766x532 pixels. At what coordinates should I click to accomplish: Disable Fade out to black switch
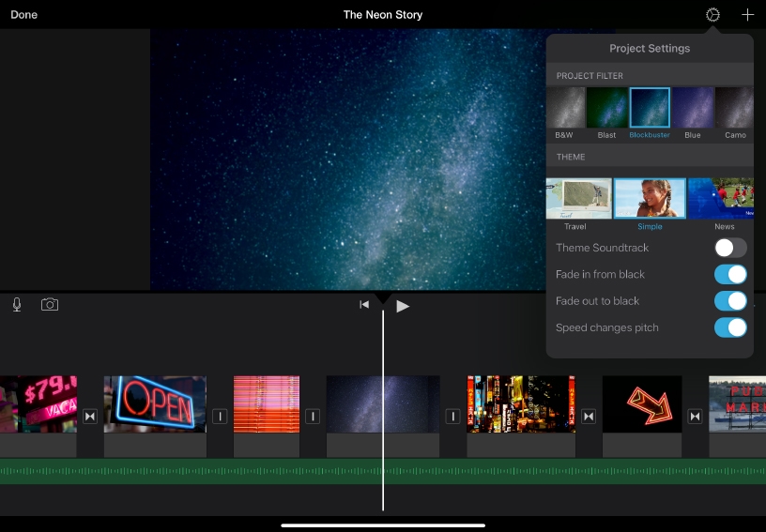[x=730, y=301]
